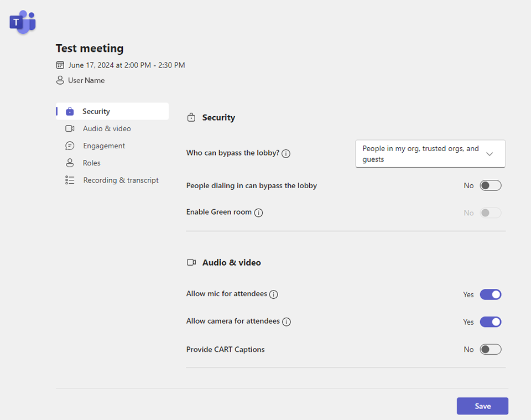Click the camera icon in Audio & video heading
531x420 pixels.
click(191, 262)
